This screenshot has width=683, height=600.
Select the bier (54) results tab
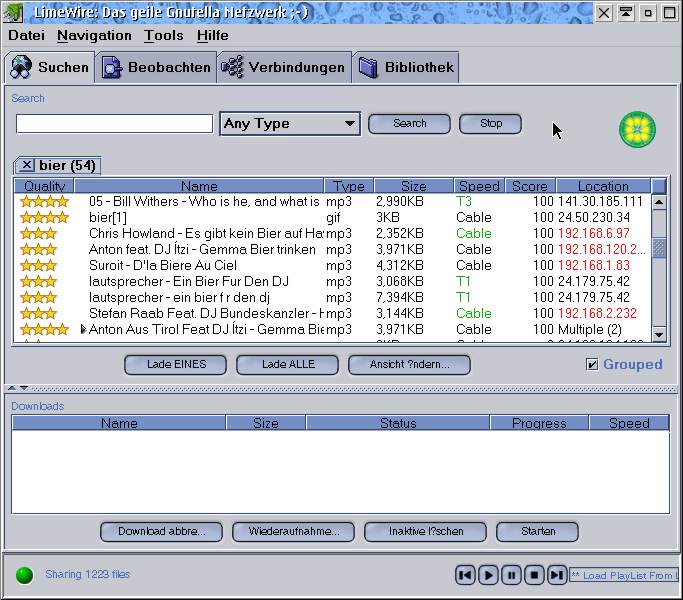(x=67, y=166)
